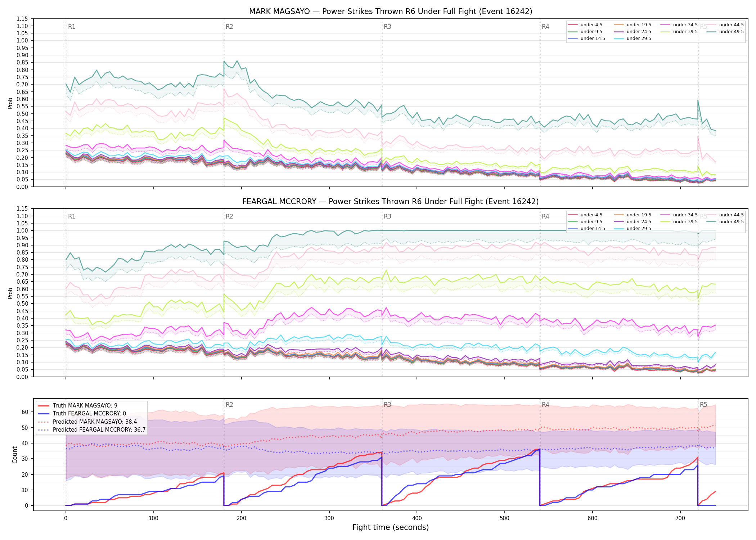
Task: Click the 60 tick on the Count axis
Action: point(25,412)
